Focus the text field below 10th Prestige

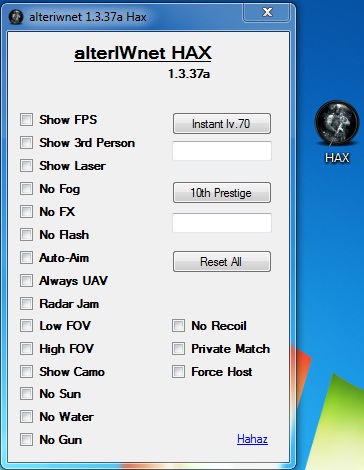coord(222,223)
